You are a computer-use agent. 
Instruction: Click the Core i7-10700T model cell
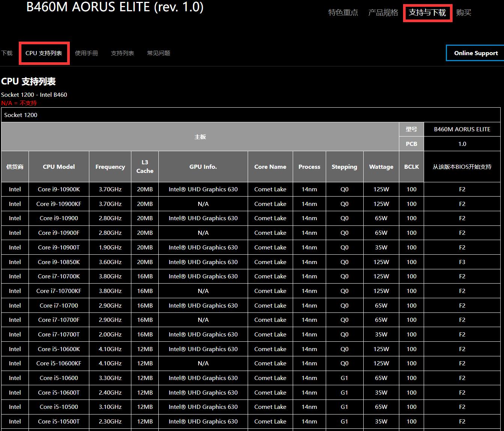pos(59,335)
